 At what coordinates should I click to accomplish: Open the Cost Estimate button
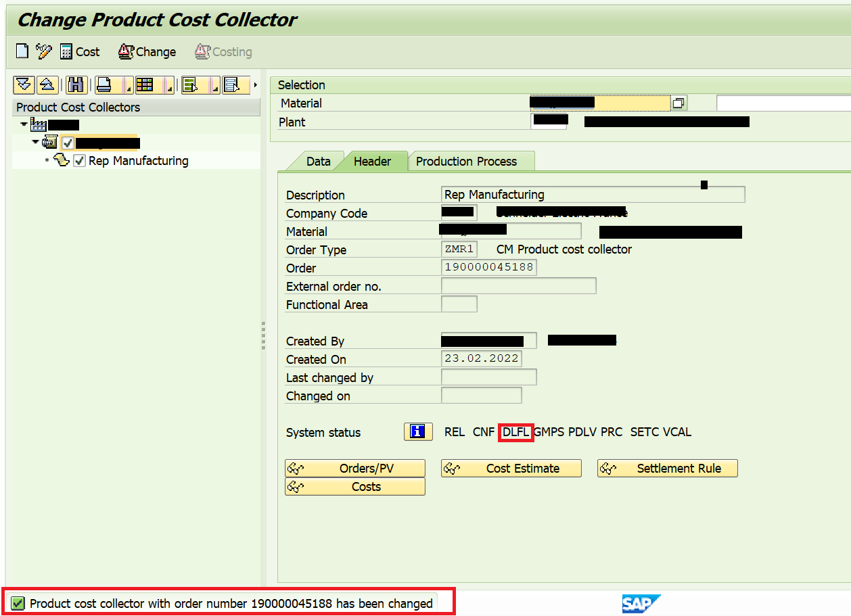coord(511,468)
